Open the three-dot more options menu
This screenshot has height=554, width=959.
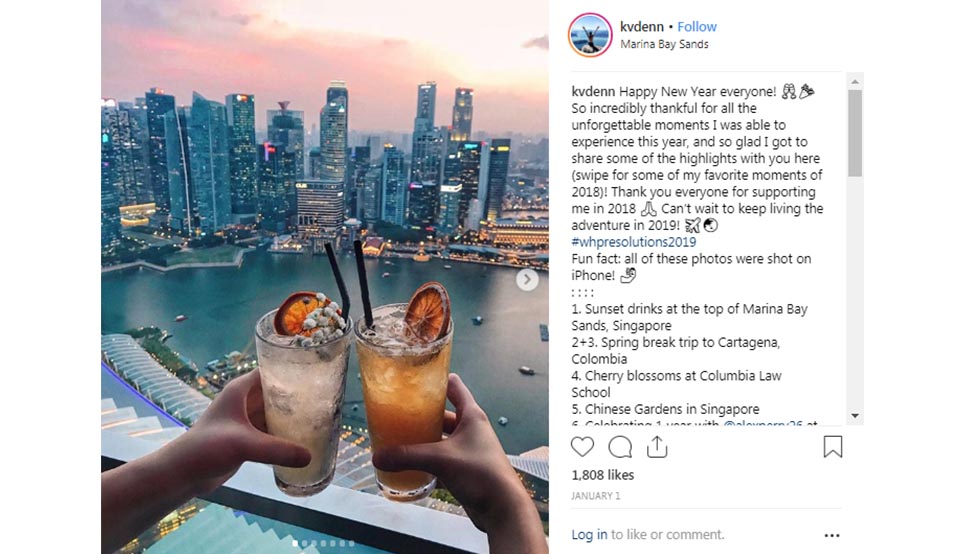click(832, 536)
